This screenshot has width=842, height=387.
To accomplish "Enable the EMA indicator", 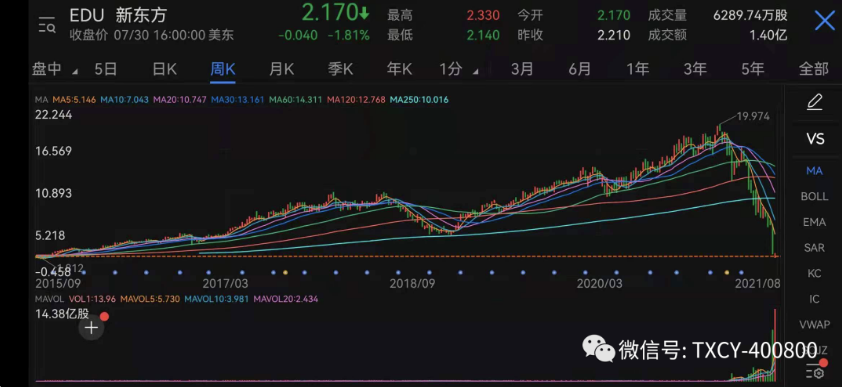I will (814, 222).
